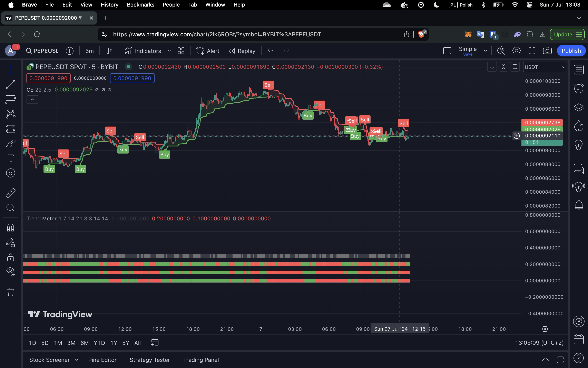Open the History menu in menu bar
Image resolution: width=588 pixels, height=368 pixels.
pyautogui.click(x=110, y=5)
